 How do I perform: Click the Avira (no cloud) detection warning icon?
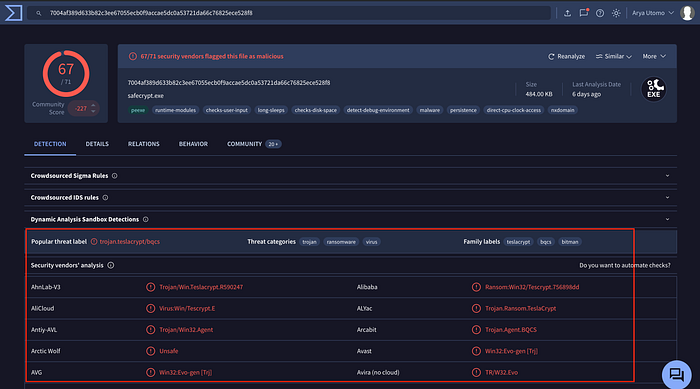[x=476, y=372]
